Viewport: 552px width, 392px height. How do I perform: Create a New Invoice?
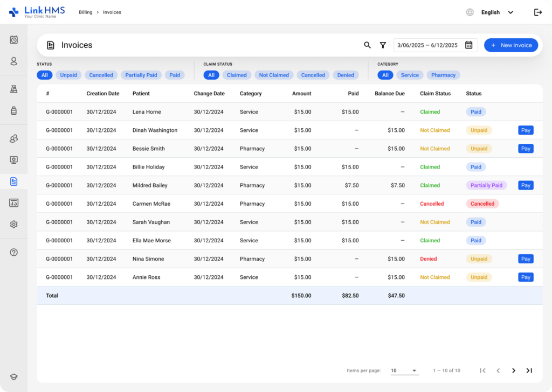(x=511, y=45)
